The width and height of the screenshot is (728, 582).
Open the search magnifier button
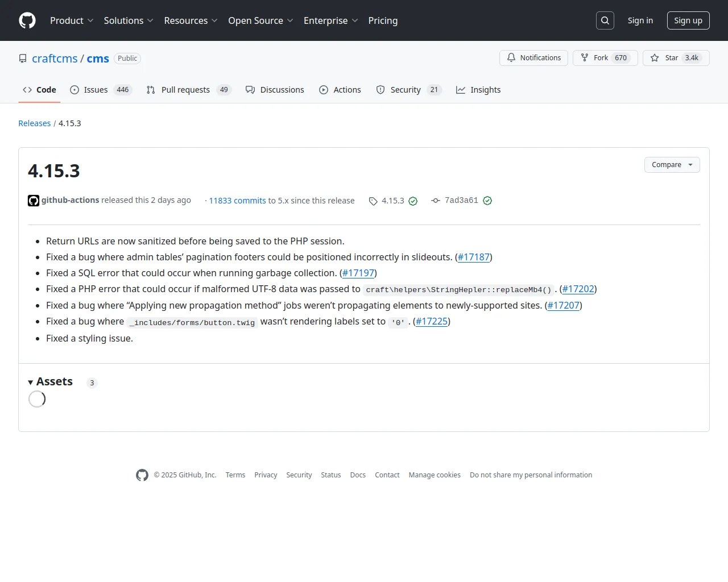pyautogui.click(x=605, y=20)
